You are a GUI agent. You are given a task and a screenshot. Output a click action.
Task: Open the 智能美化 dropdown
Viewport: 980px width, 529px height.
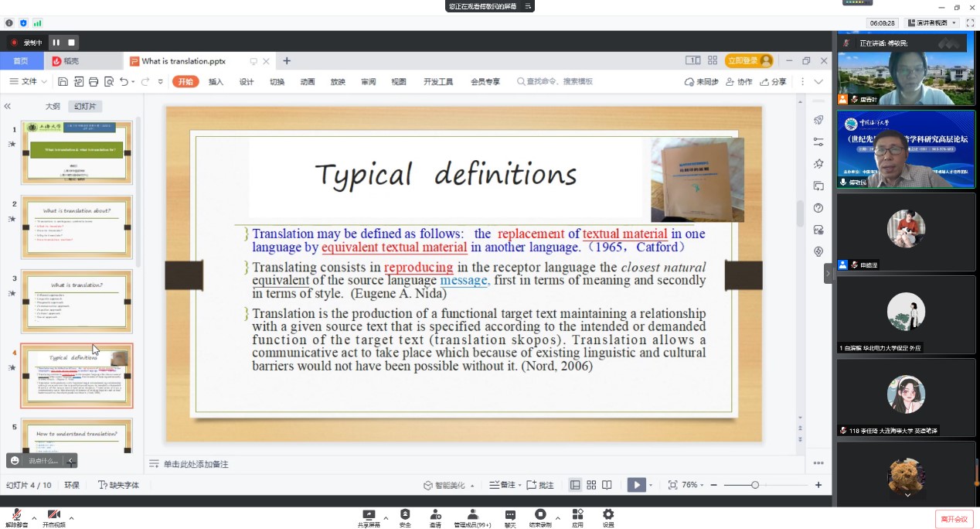[x=448, y=485]
